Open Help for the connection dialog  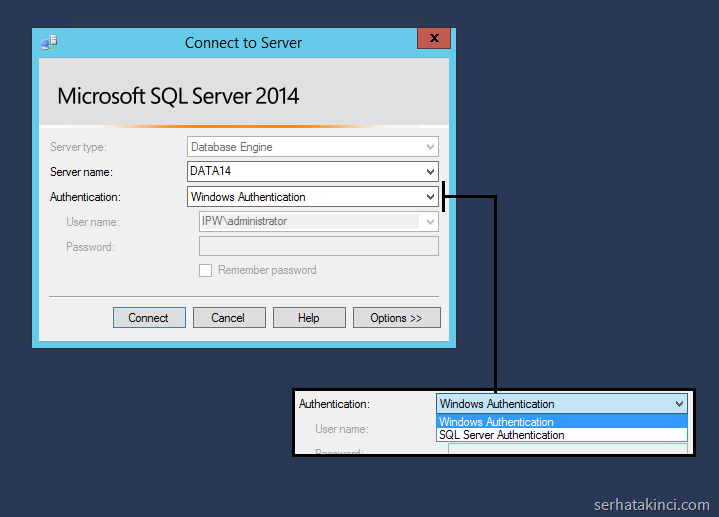[309, 318]
